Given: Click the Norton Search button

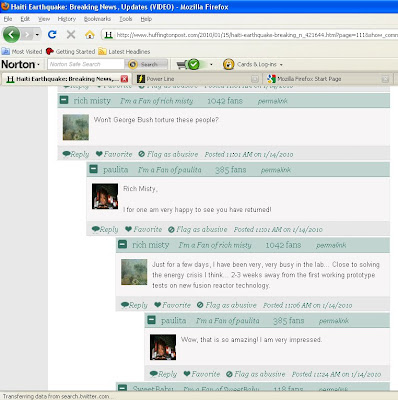Looking at the screenshot, I should click(148, 64).
